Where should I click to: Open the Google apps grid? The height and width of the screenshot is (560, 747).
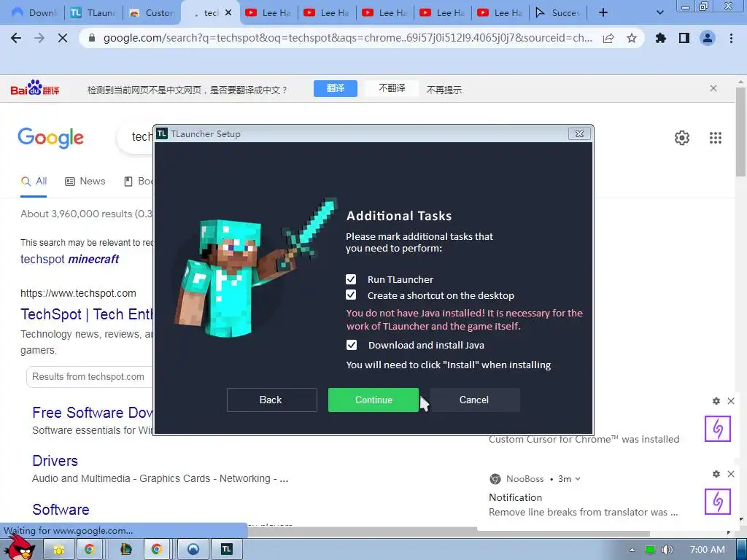pos(715,138)
